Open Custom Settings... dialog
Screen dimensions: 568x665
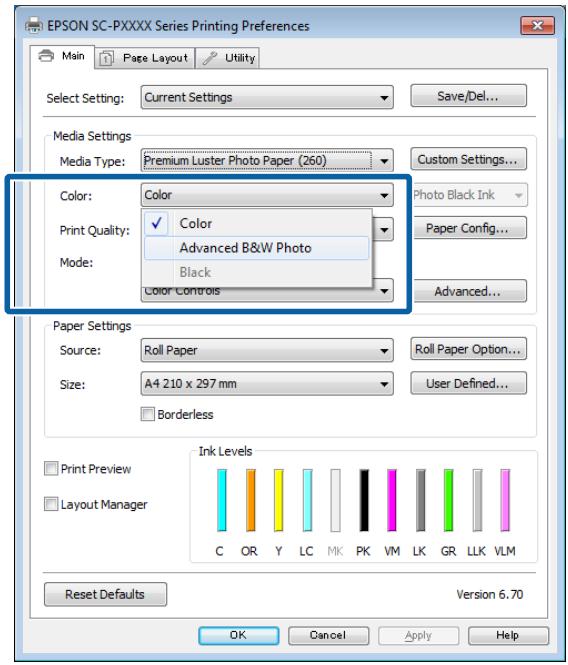coord(468,159)
